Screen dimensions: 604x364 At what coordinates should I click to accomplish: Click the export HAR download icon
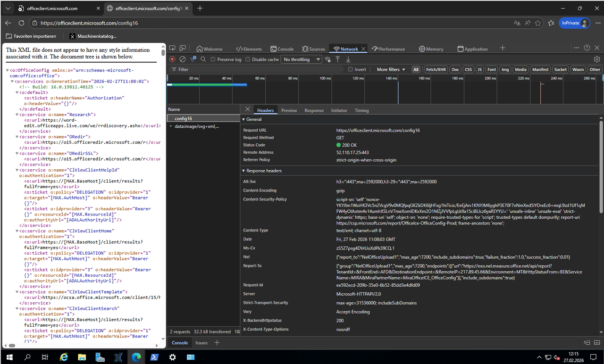348,59
